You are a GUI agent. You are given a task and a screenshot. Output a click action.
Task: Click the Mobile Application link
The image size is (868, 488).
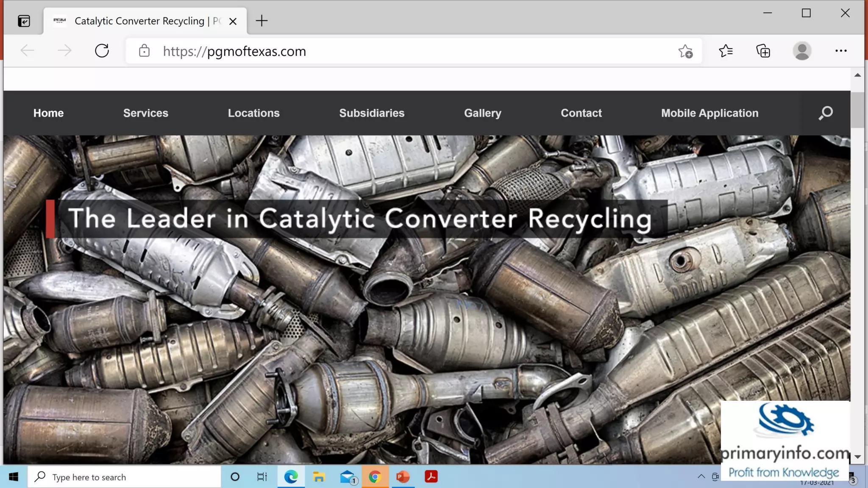[709, 113]
